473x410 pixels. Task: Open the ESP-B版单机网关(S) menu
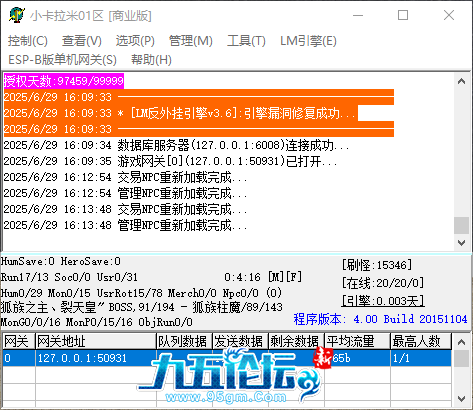[62, 60]
